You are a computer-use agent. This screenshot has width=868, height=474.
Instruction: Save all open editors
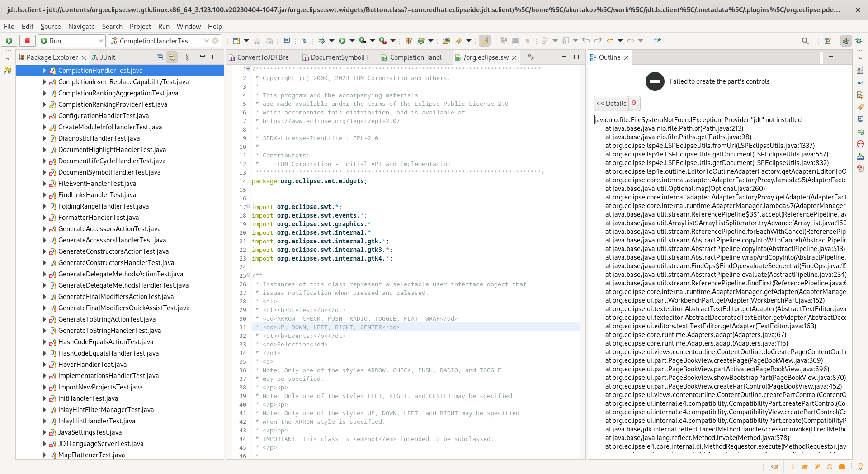[x=269, y=41]
